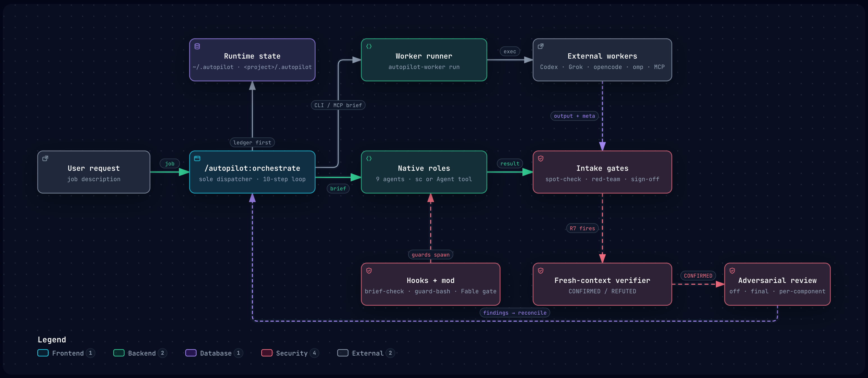Click the Security count badge '4'

point(314,353)
